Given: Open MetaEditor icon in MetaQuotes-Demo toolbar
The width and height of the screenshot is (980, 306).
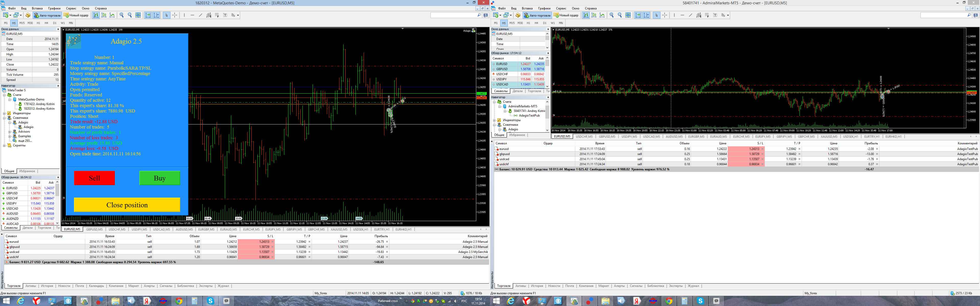Looking at the screenshot, I should coord(28,15).
